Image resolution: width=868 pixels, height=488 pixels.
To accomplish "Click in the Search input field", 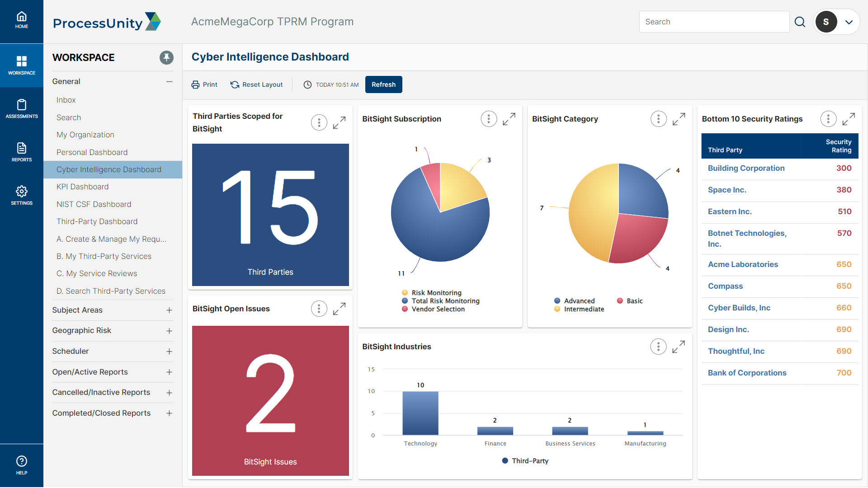I will (x=714, y=22).
